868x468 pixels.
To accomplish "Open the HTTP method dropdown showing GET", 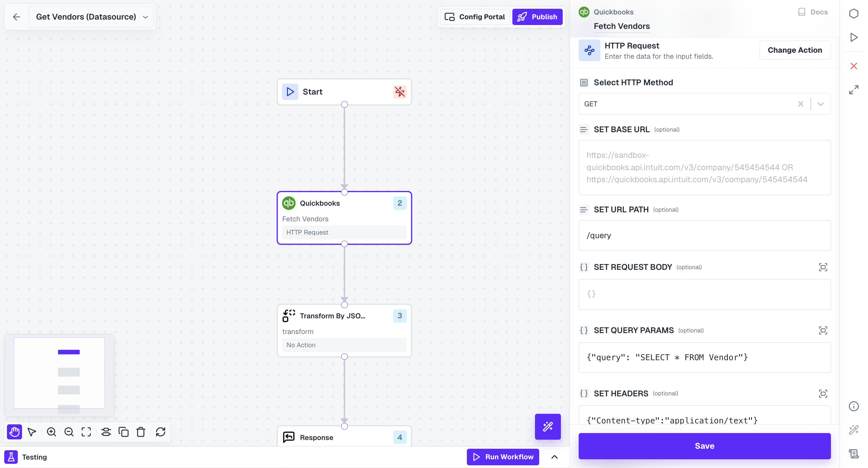I will tap(821, 104).
